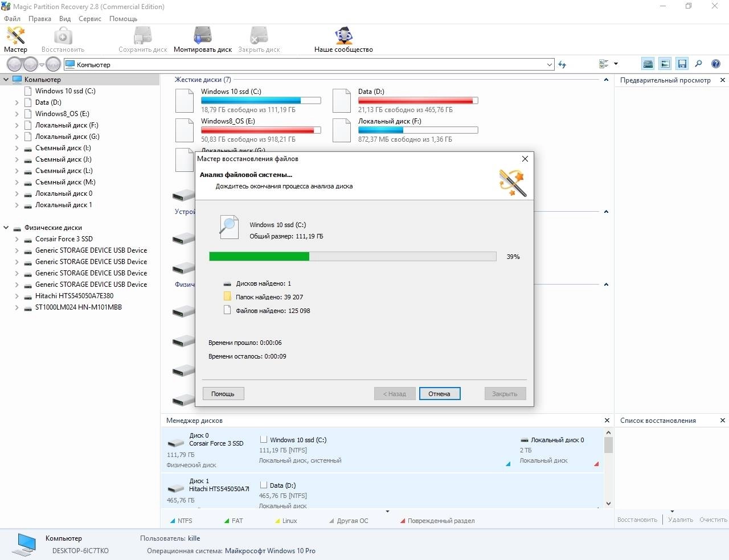729x560 pixels.
Task: Click Data (D:) red usage bar
Action: [418, 101]
